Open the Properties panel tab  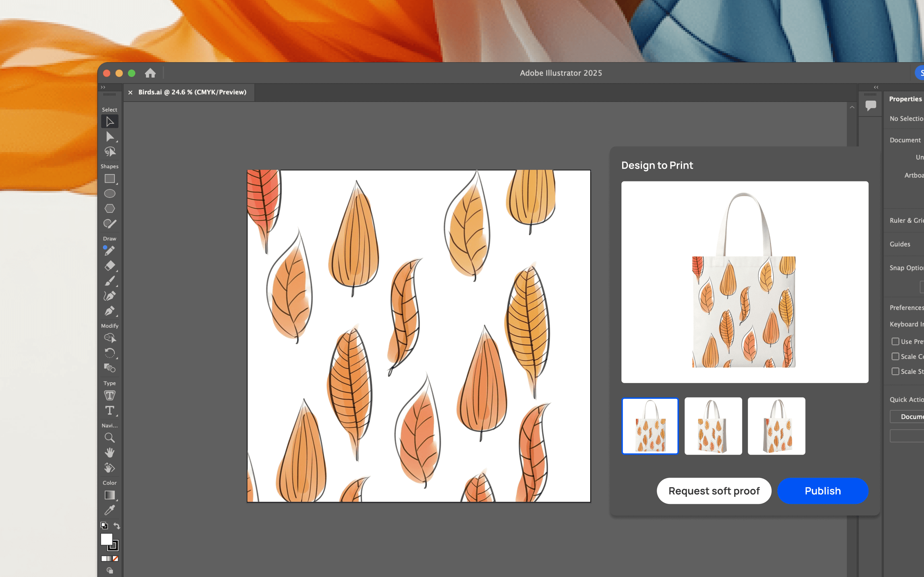(x=905, y=99)
